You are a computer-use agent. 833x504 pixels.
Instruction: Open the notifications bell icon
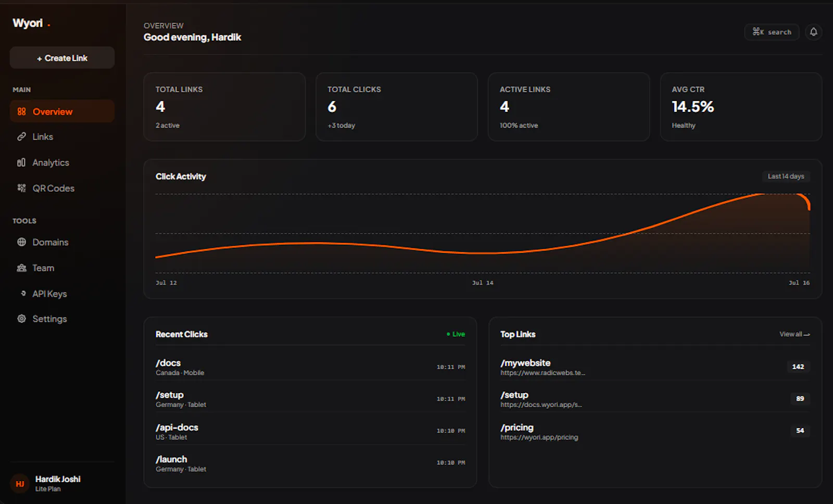(x=813, y=32)
